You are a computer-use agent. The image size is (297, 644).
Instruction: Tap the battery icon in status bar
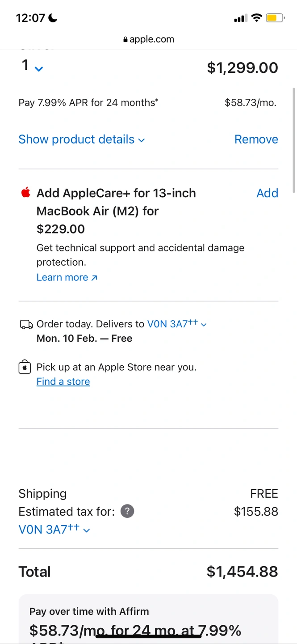point(274,18)
